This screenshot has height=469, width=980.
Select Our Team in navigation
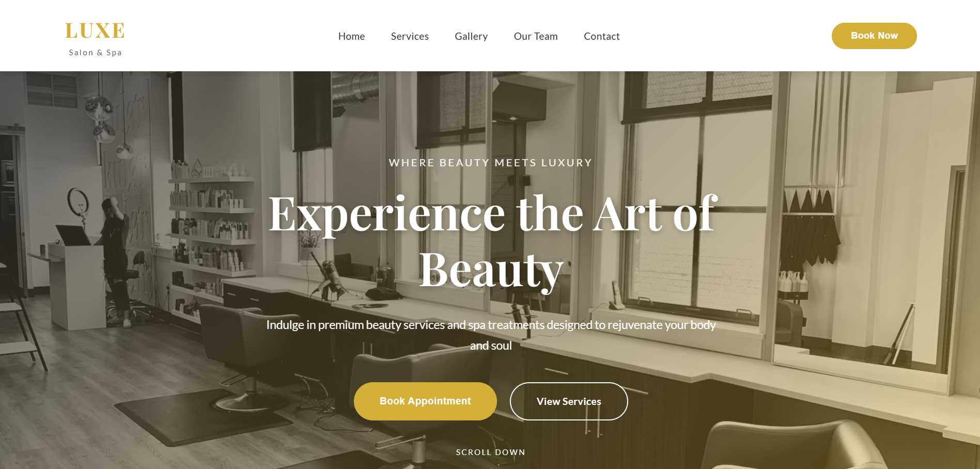(536, 36)
